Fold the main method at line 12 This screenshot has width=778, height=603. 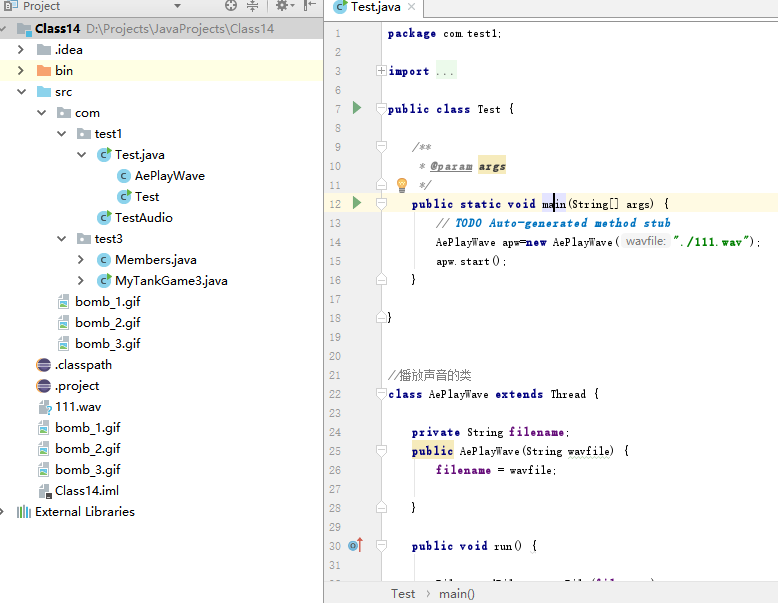tap(381, 203)
